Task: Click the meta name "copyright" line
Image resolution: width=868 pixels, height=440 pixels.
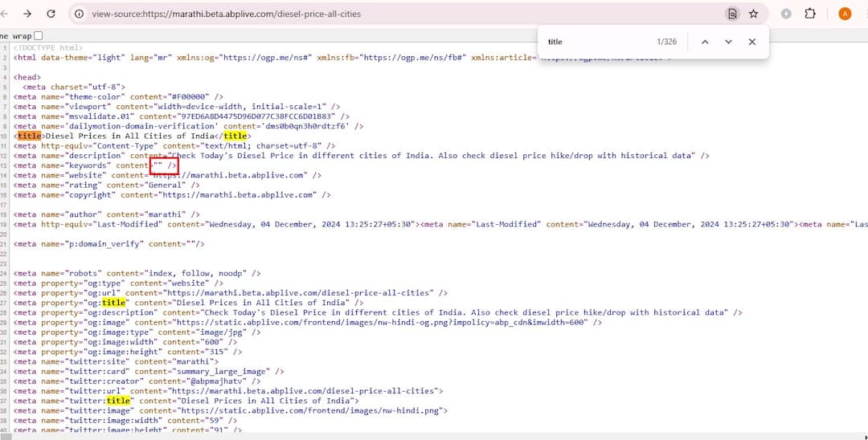Action: click(x=172, y=195)
